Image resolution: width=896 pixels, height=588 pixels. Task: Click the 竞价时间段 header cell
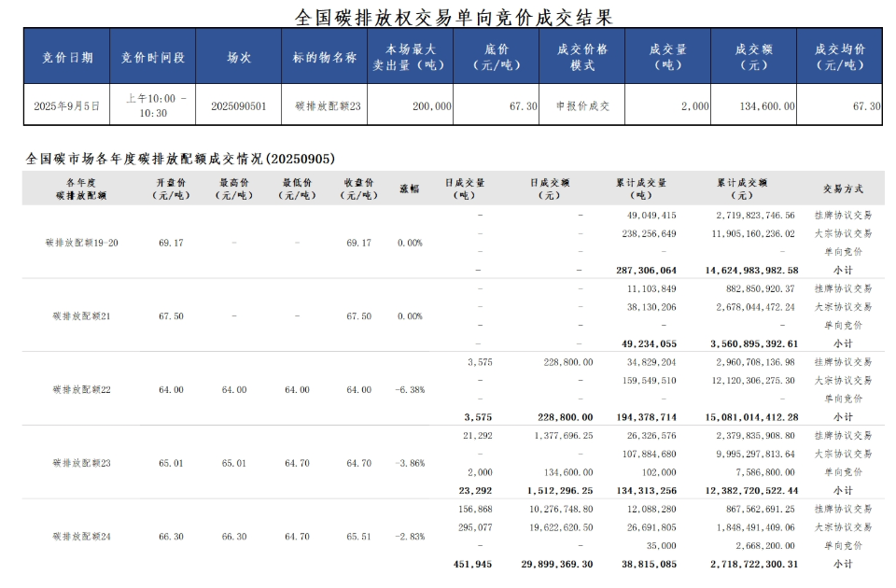pos(153,57)
